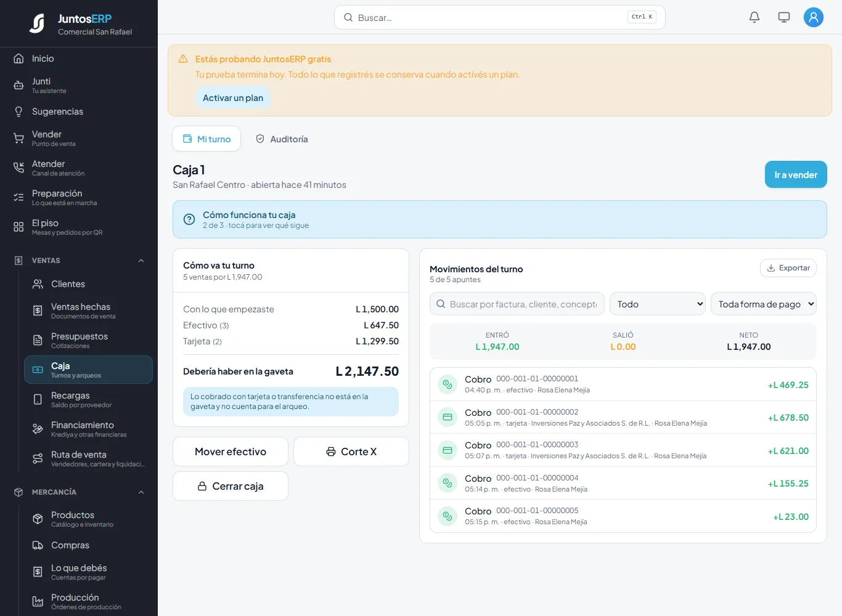Click the Producción factory icon

(38, 601)
